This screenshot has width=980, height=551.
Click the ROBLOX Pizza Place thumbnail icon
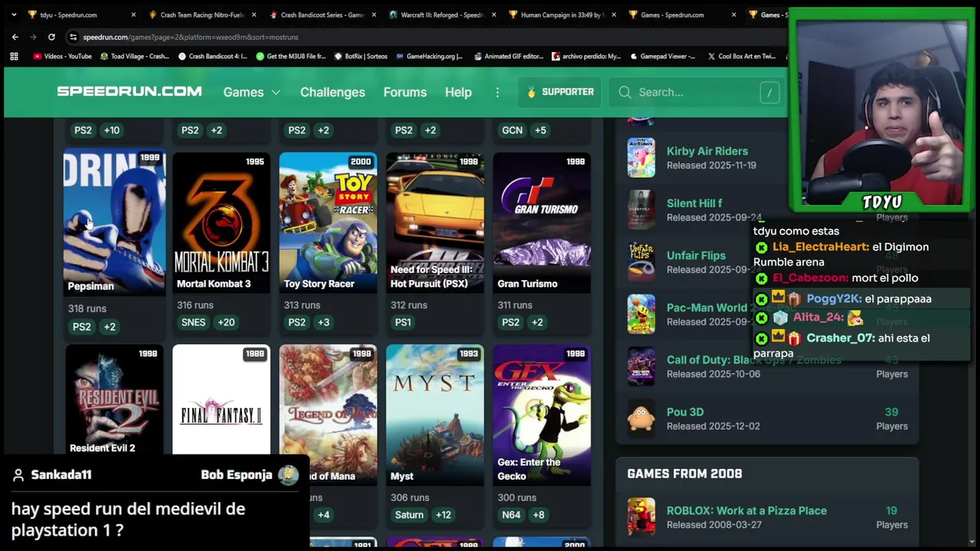(641, 517)
